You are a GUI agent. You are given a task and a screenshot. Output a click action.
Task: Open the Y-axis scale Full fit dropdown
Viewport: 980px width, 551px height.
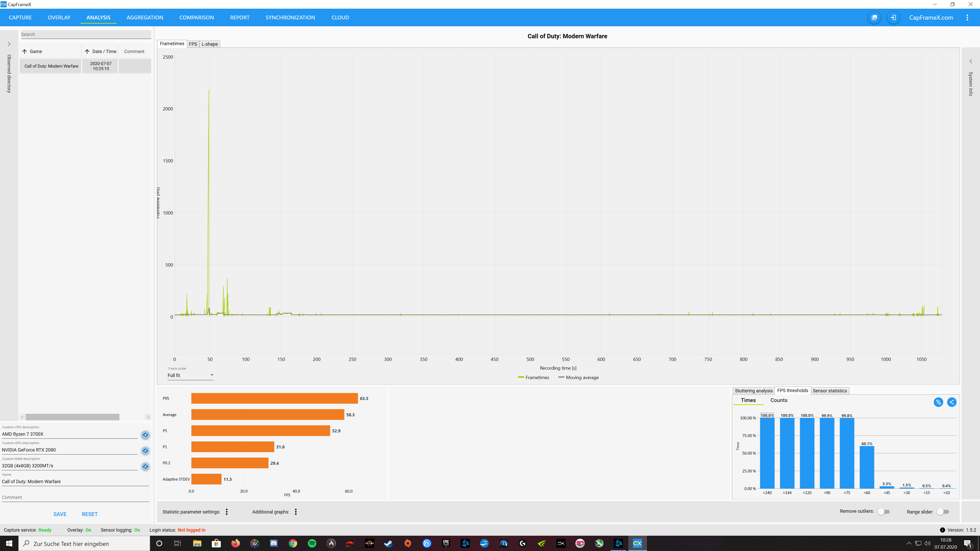[190, 375]
